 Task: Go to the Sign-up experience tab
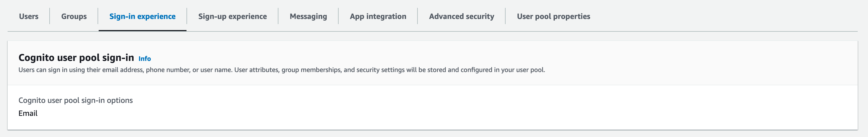[x=232, y=16]
